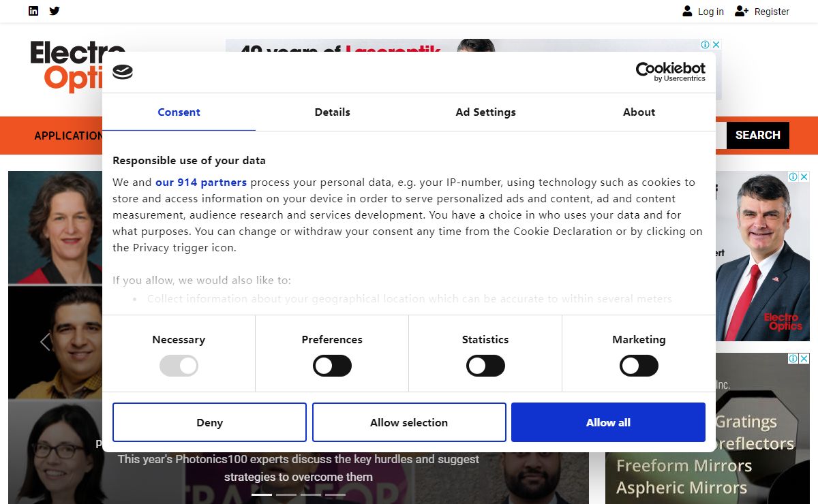The width and height of the screenshot is (818, 504).
Task: Click the round Cookiebot emblem in dialog header
Action: (x=123, y=72)
